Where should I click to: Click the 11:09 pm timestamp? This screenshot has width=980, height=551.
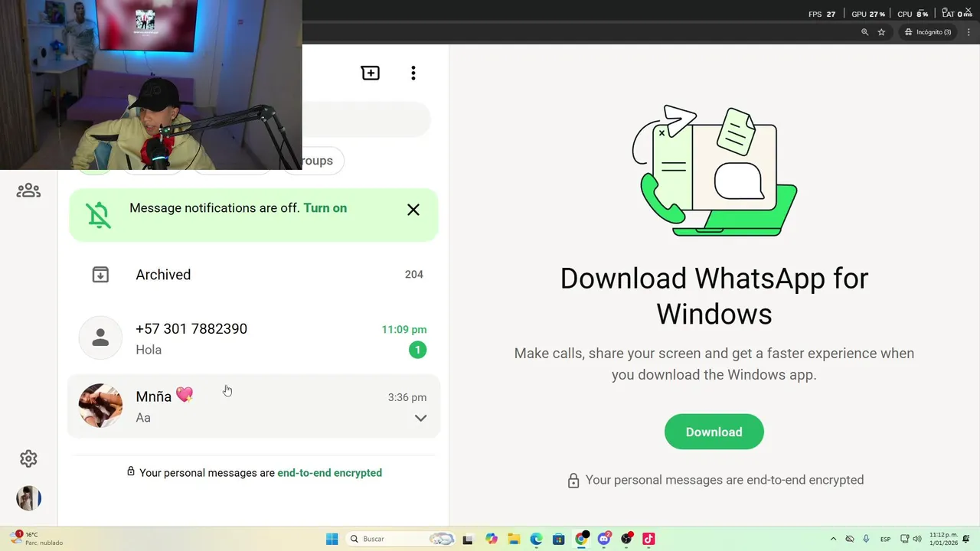coord(404,330)
